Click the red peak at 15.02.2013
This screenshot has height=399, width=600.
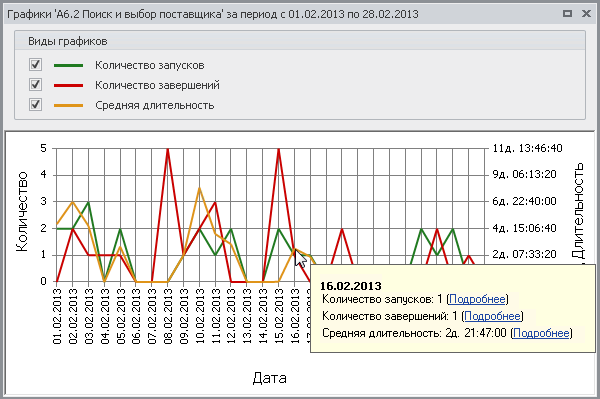tap(279, 149)
